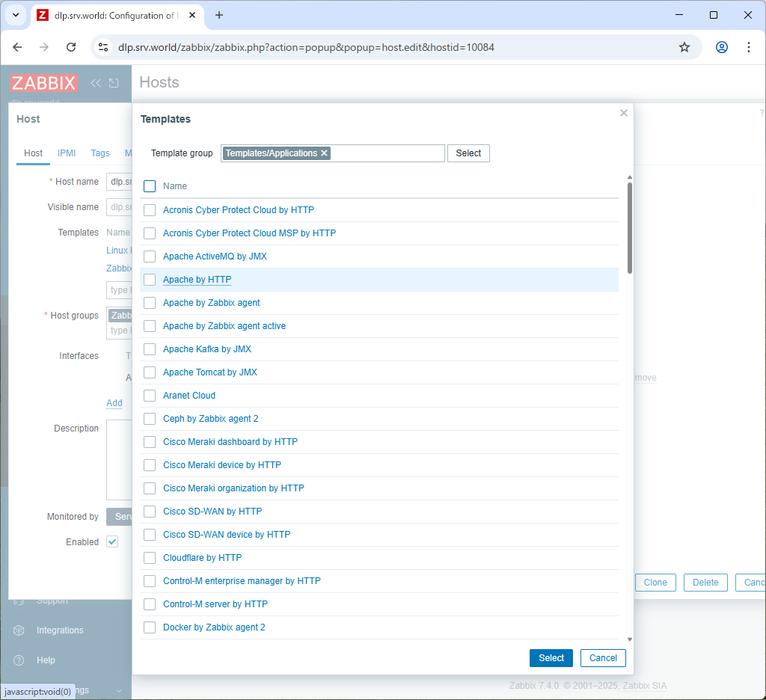Check the Cisco SD-WAN by HTTP checkbox
Image resolution: width=766 pixels, height=700 pixels.
(x=150, y=512)
